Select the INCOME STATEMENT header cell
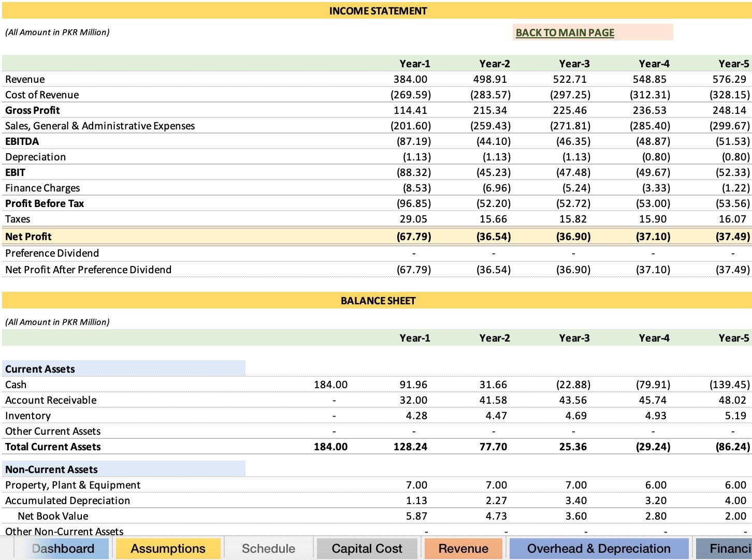 (378, 11)
